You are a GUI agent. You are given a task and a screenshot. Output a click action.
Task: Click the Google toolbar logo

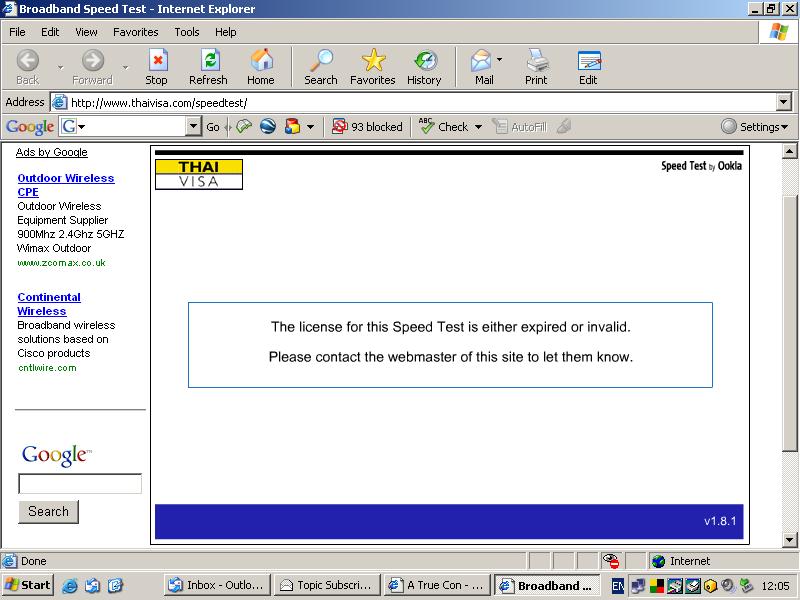pyautogui.click(x=30, y=127)
